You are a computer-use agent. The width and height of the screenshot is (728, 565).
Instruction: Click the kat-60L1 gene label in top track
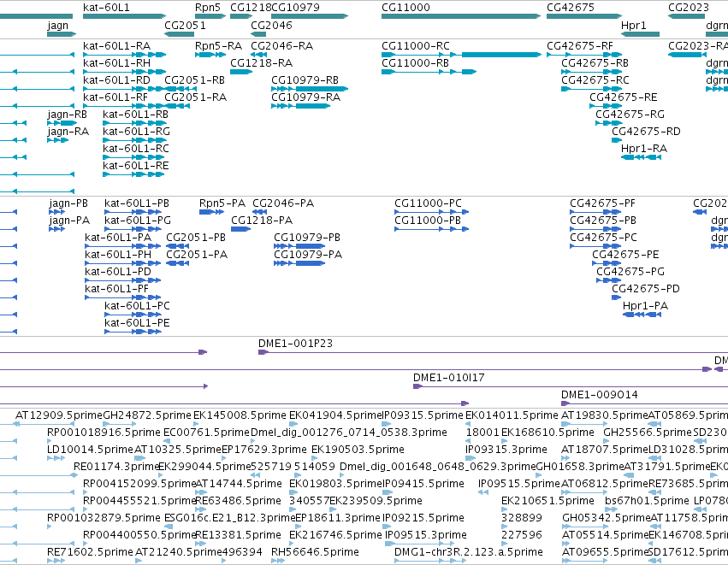[x=106, y=8]
